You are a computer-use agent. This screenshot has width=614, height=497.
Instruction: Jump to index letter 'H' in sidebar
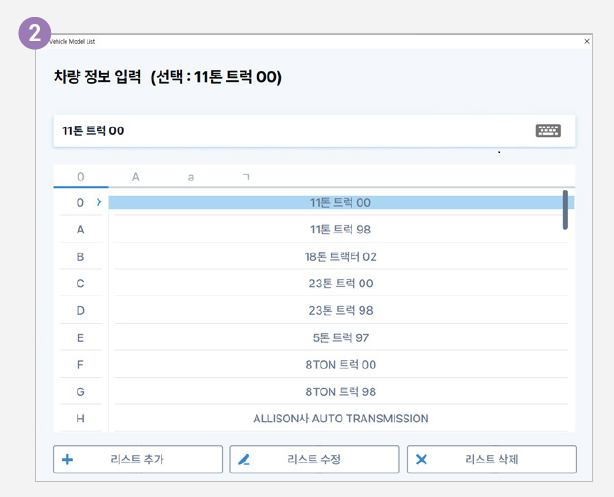click(80, 418)
